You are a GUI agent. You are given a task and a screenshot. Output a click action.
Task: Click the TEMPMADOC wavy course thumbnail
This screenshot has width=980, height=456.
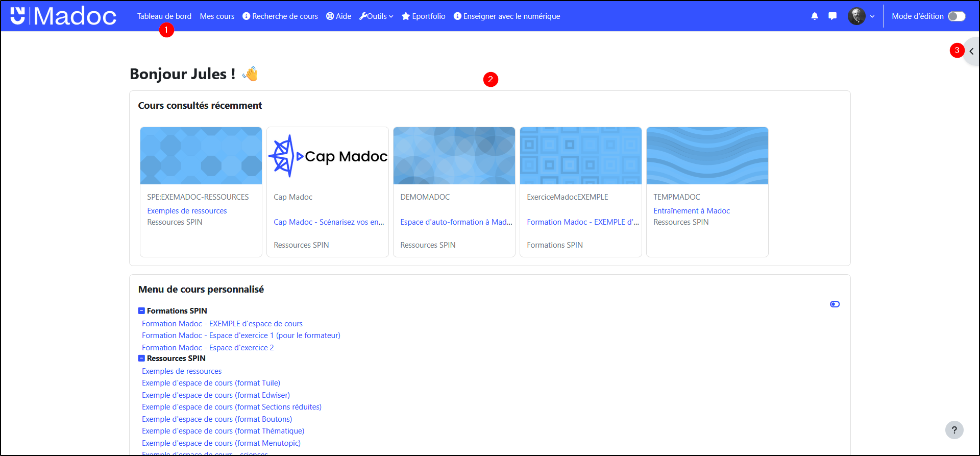click(707, 156)
